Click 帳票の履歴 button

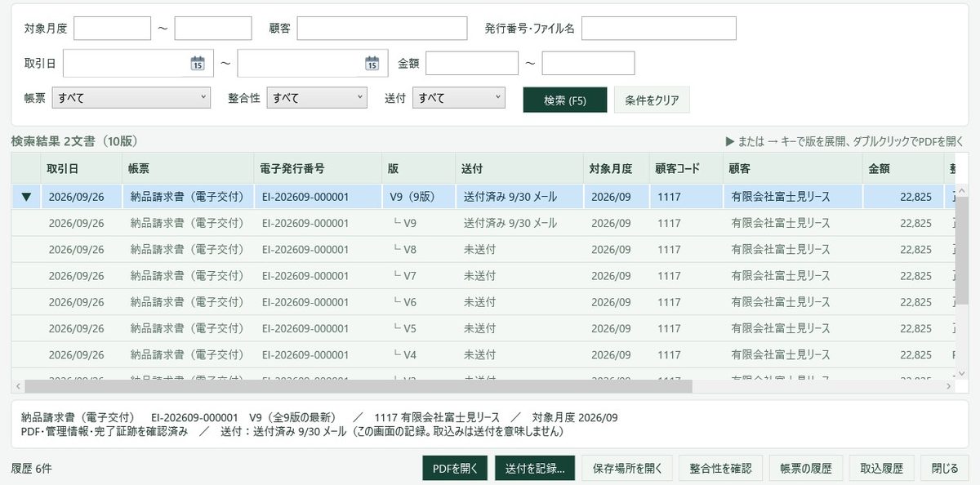[x=806, y=469]
